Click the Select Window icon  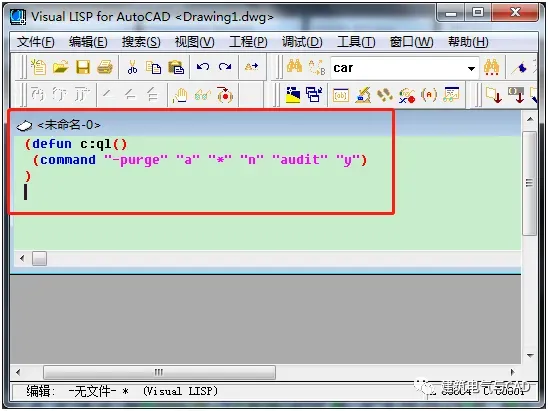(x=314, y=95)
